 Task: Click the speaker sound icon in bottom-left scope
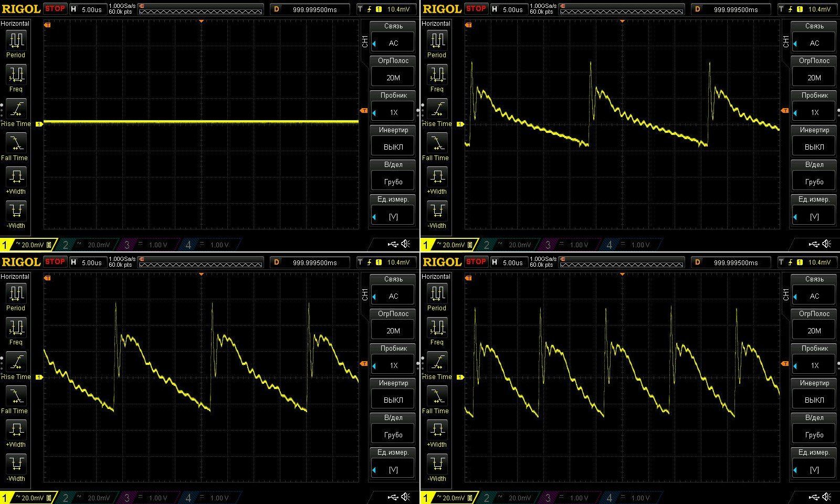pyautogui.click(x=406, y=497)
